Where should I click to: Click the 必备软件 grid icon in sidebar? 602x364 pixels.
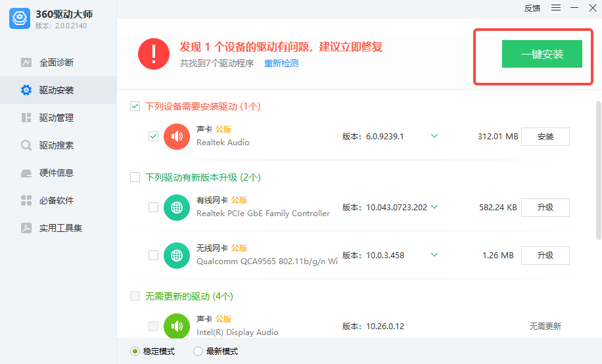tap(26, 200)
